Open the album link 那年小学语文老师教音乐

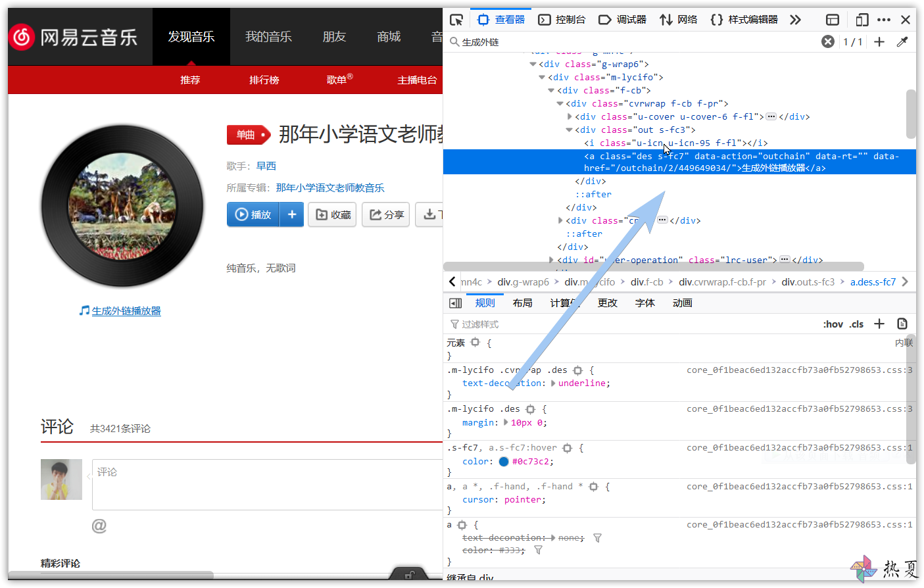330,188
